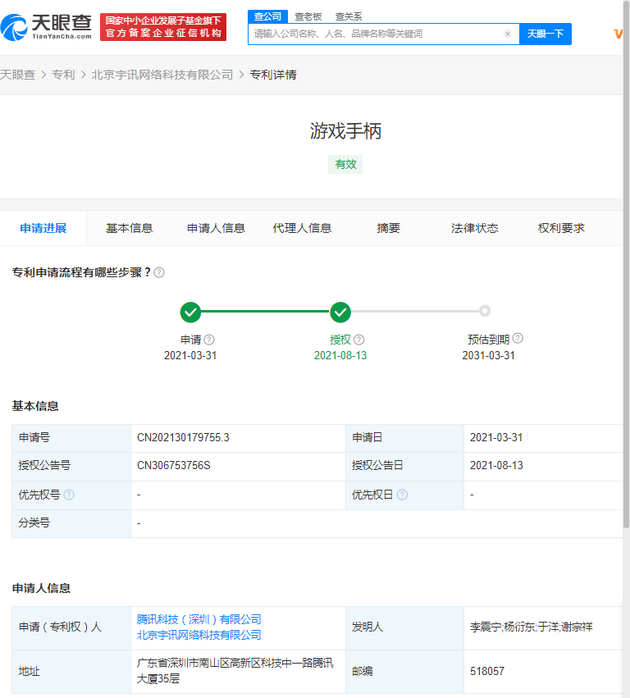Clear the search box with the X icon
This screenshot has width=630, height=698.
coord(507,34)
